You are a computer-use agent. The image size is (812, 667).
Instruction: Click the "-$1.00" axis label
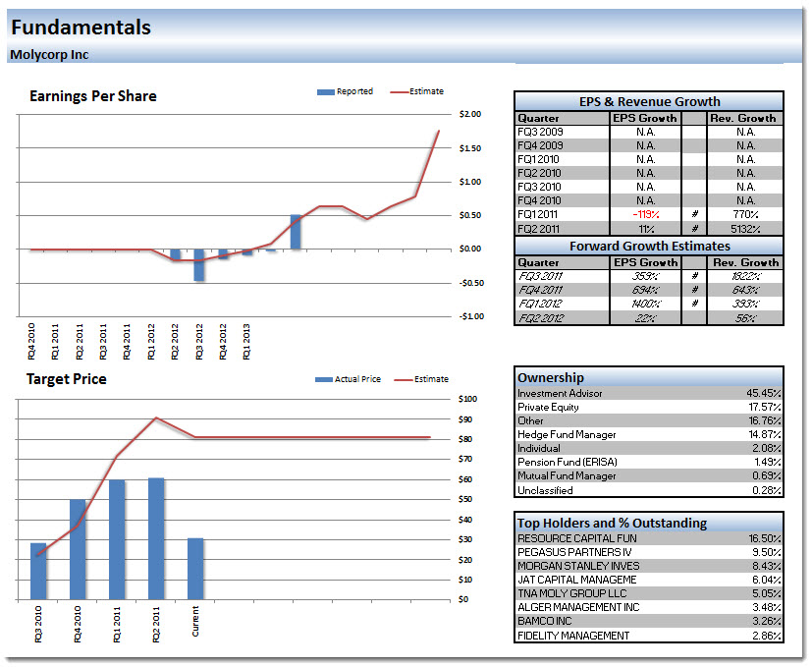(471, 316)
